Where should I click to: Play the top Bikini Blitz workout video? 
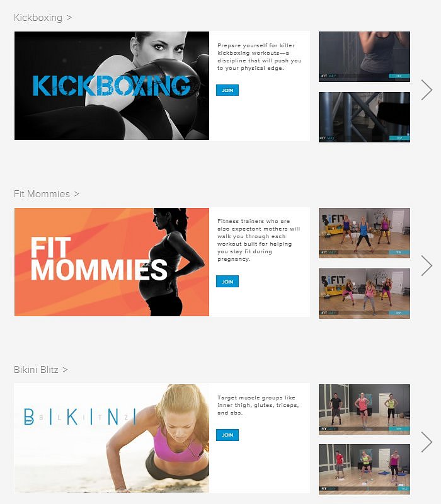(x=364, y=409)
